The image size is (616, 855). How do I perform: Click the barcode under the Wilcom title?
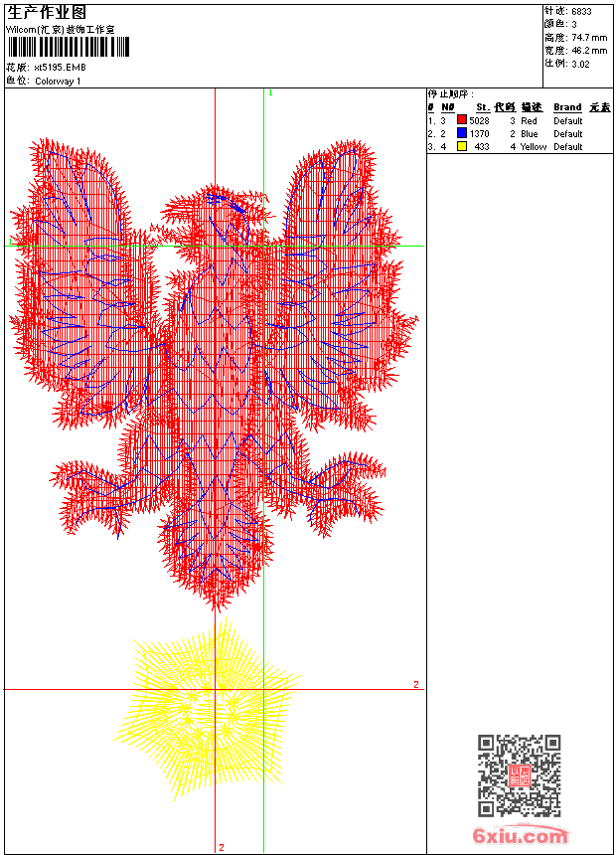click(69, 47)
